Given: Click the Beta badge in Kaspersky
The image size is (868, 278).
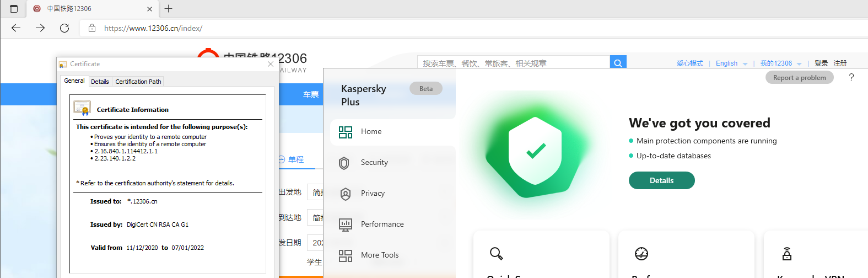Looking at the screenshot, I should (x=426, y=88).
